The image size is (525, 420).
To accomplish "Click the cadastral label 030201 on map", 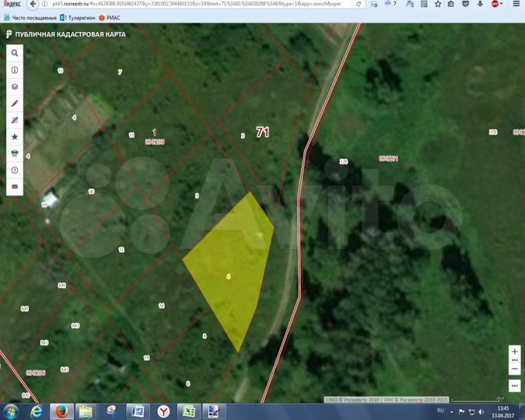I will pyautogui.click(x=388, y=159).
